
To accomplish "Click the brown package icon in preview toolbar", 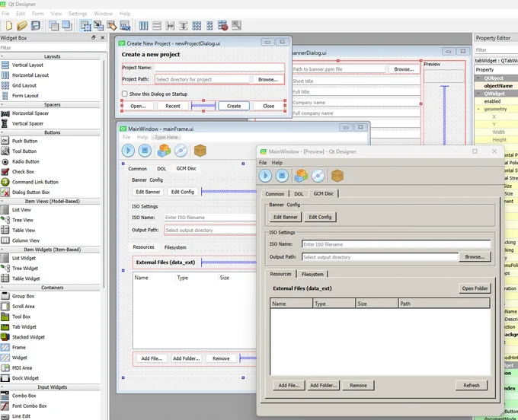I will pos(337,176).
